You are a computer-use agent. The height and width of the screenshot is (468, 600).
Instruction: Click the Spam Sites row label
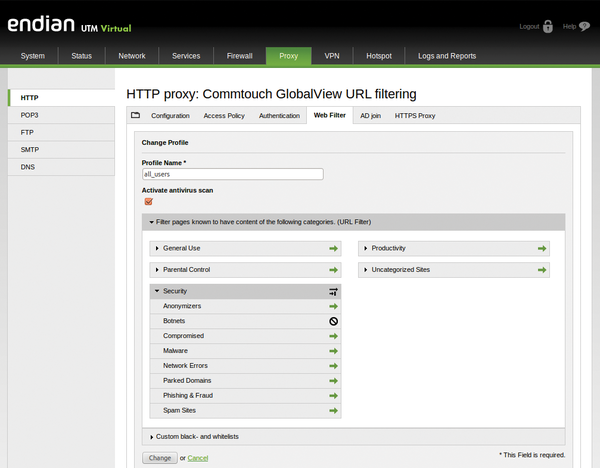click(x=179, y=411)
